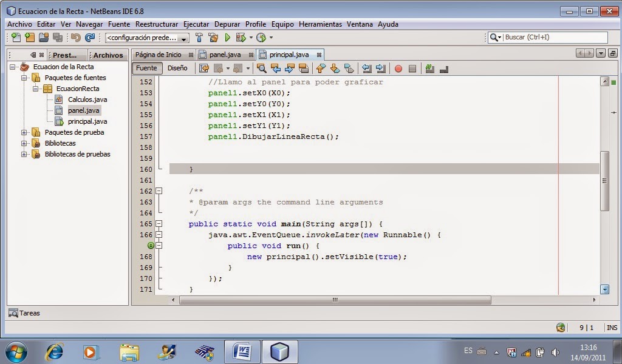Click the Clean and Build icon

click(x=213, y=38)
